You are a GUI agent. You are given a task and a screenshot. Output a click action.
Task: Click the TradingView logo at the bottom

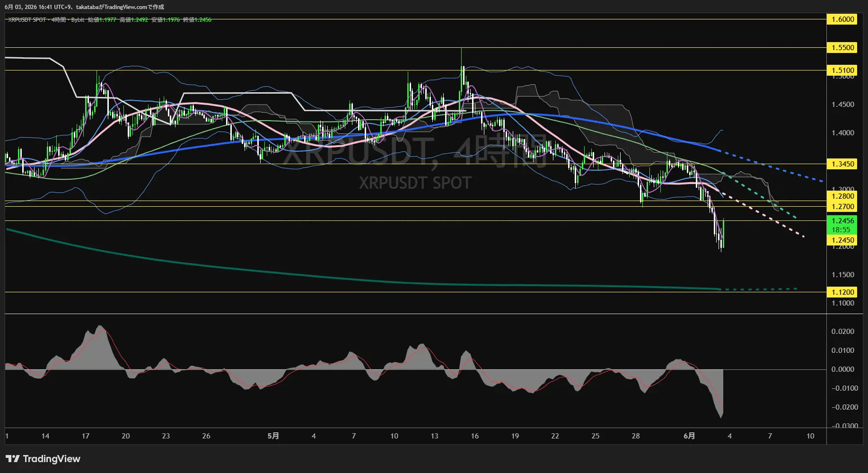pyautogui.click(x=43, y=459)
